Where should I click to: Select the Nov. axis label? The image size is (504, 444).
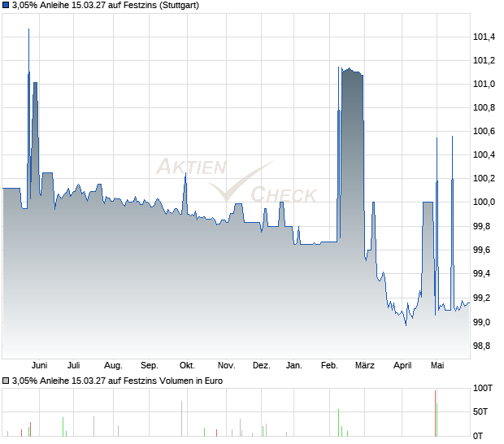[227, 366]
